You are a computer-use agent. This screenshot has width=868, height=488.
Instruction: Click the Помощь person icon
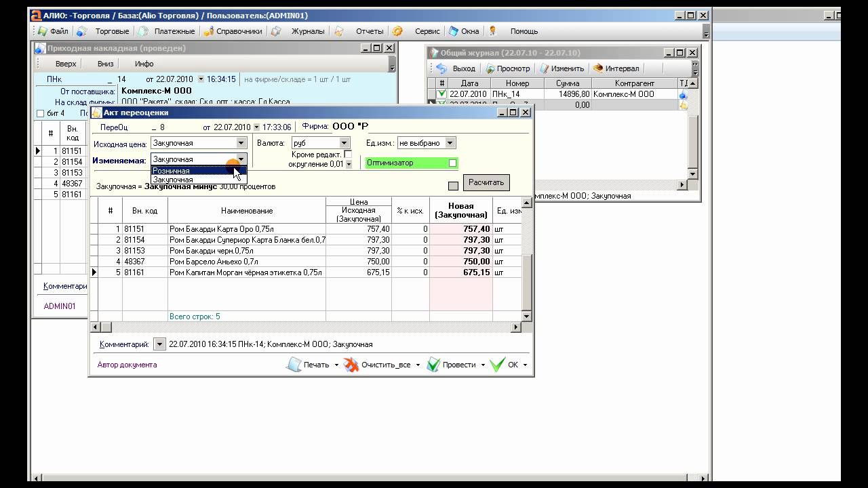pos(493,31)
